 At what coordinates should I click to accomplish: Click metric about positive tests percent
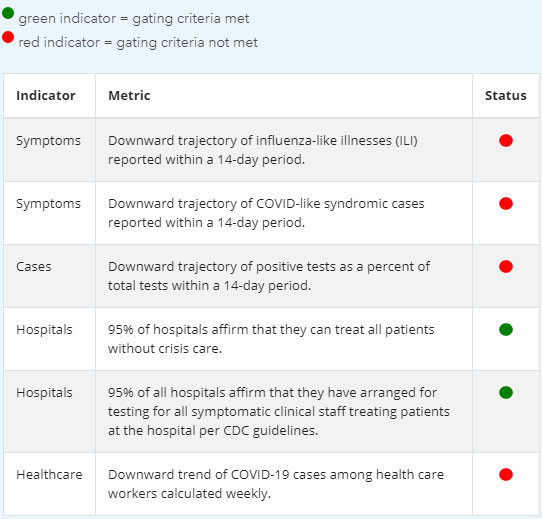[x=269, y=276]
